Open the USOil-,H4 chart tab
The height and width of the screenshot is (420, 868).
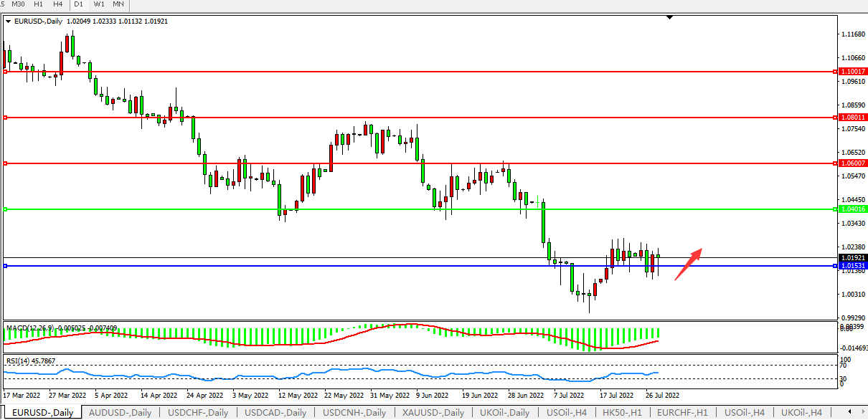[x=566, y=413]
